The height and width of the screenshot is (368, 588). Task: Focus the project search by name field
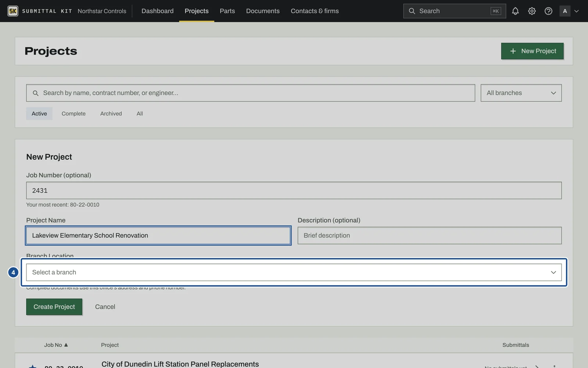(x=251, y=93)
